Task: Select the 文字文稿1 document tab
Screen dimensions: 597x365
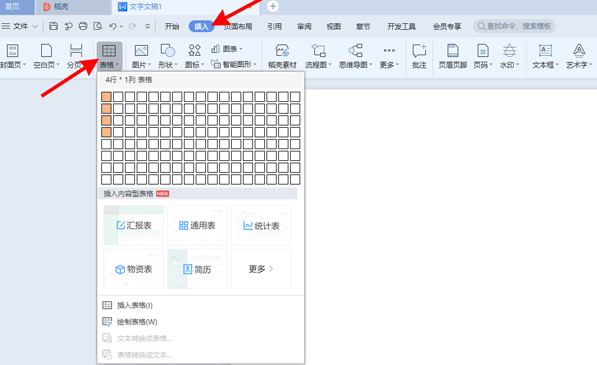Action: (145, 7)
